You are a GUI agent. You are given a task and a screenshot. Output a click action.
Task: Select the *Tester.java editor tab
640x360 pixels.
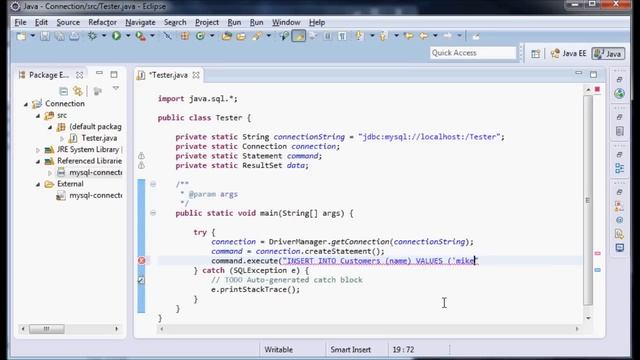click(168, 75)
